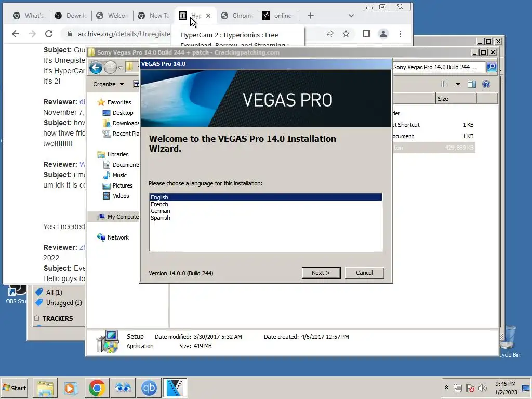Click VEGAS installer taskbar icon
Viewport: 532px width, 399px height.
tap(175, 388)
